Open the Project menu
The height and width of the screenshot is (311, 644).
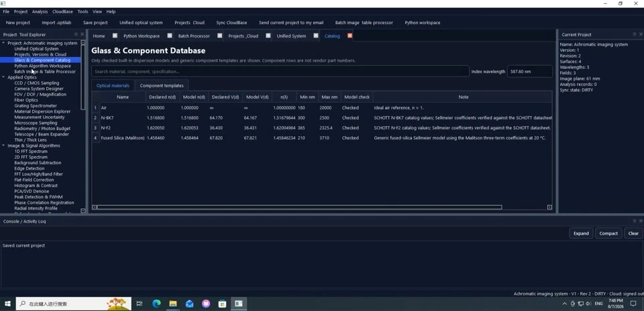pos(21,11)
